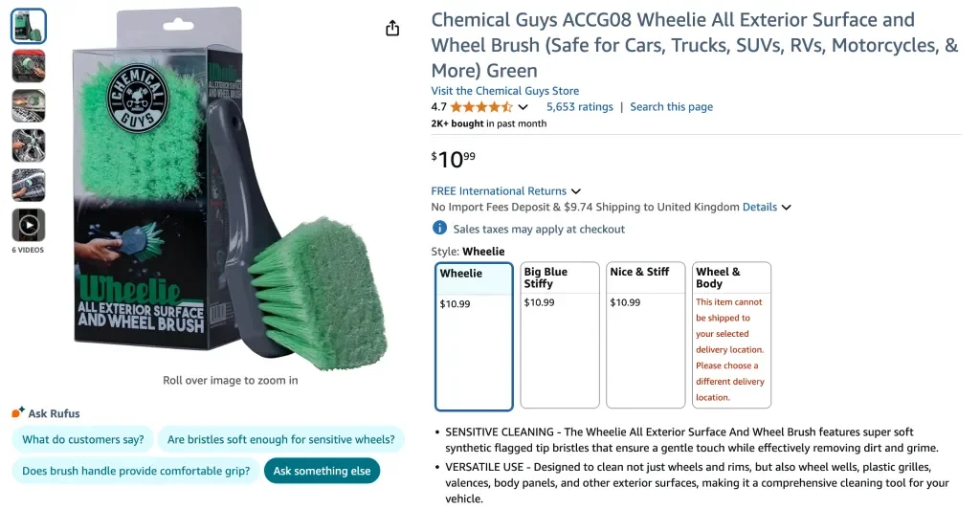Click Search this page link
This screenshot has height=509, width=980.
click(671, 107)
